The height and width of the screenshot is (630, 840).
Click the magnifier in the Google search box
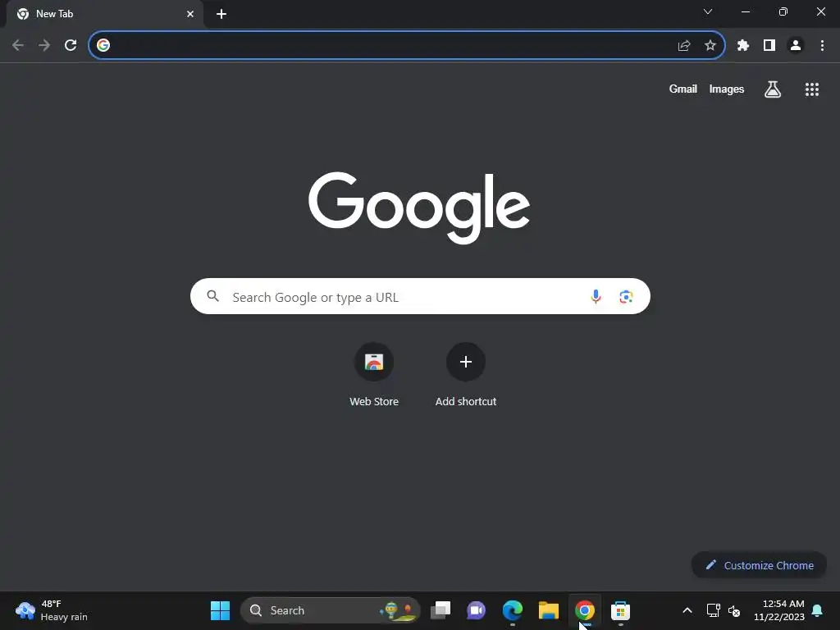[212, 296]
